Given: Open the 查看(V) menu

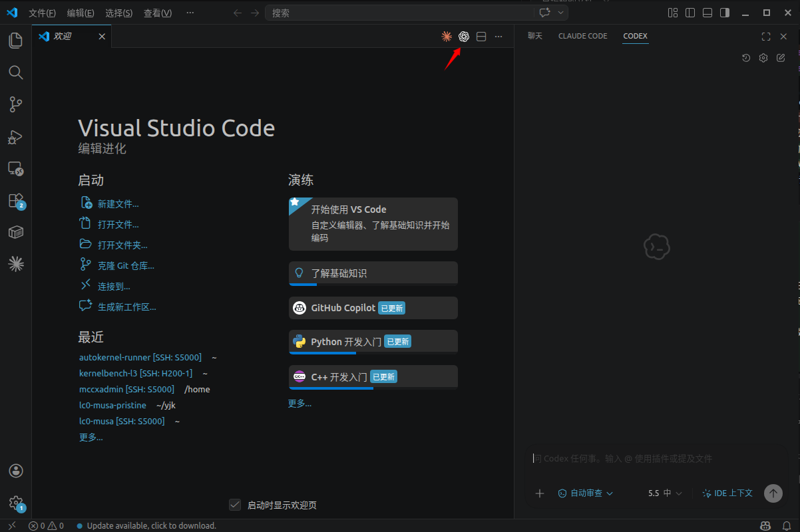Looking at the screenshot, I should [x=158, y=13].
